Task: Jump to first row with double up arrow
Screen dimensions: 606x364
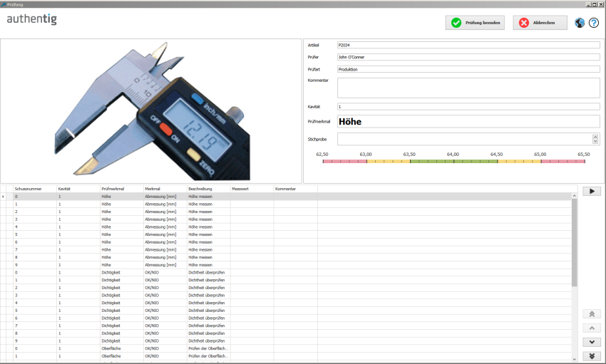Action: (592, 314)
